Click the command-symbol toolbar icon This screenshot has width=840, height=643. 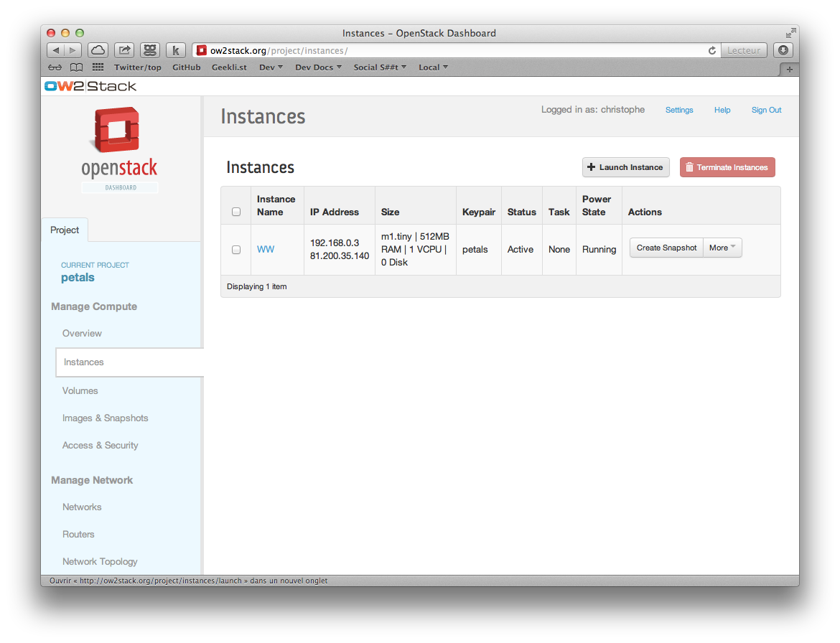[150, 50]
